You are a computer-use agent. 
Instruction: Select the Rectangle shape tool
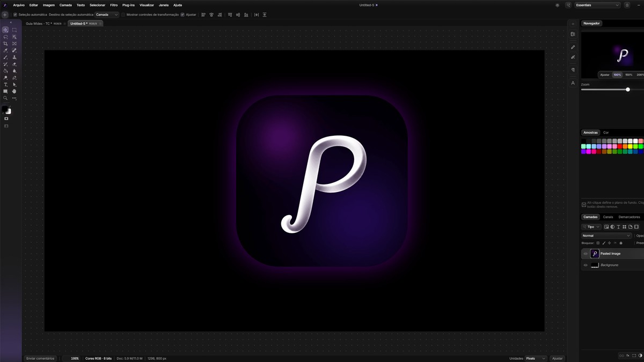click(5, 91)
